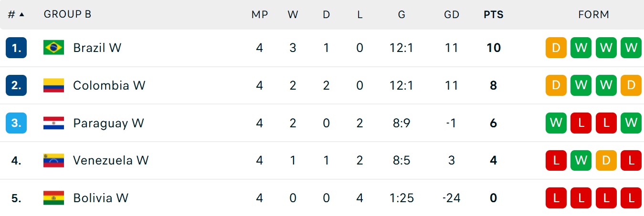This screenshot has height=216, width=644.
Task: Click Bolivia's last loss form badge
Action: coord(631,198)
